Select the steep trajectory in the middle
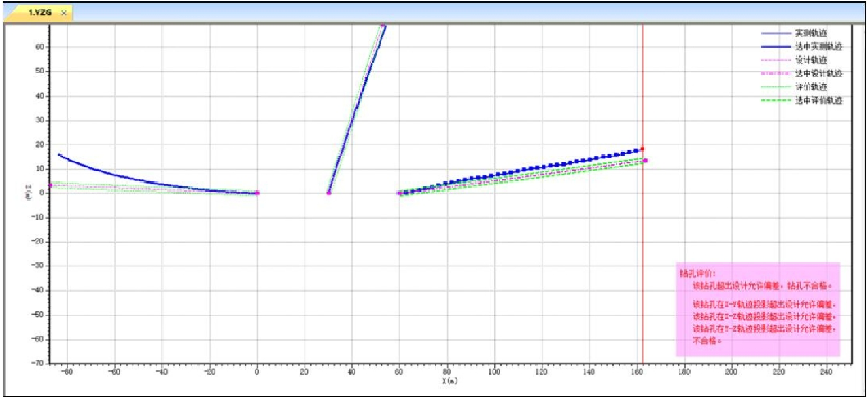The image size is (868, 399). tap(355, 109)
